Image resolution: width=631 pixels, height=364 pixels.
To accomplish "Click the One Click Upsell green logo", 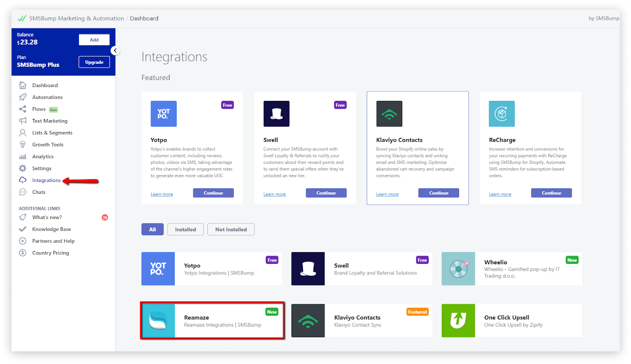I will point(458,321).
